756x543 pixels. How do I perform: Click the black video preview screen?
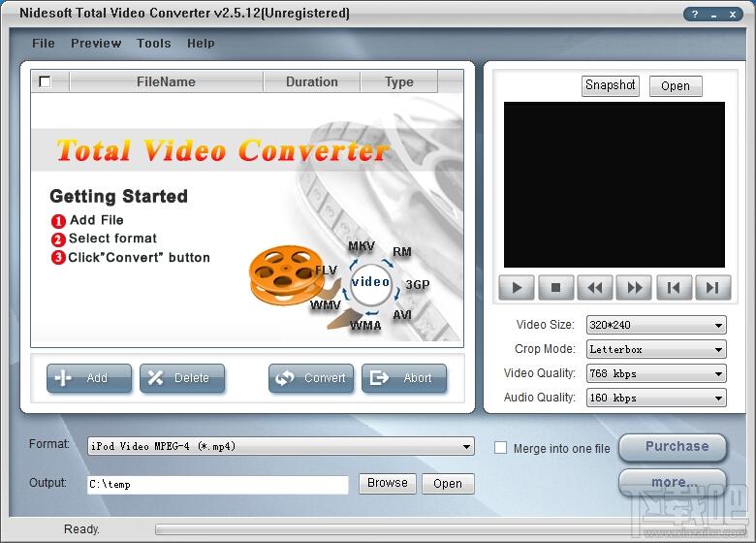(614, 184)
